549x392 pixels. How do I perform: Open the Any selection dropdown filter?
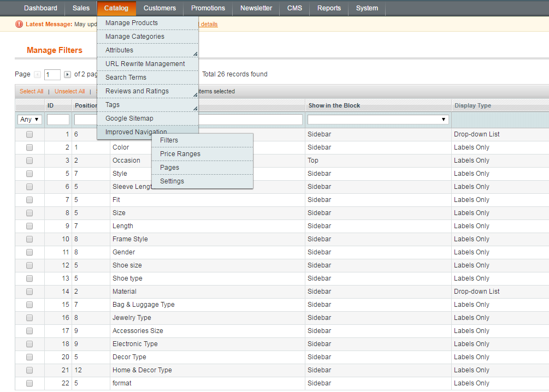pyautogui.click(x=29, y=119)
